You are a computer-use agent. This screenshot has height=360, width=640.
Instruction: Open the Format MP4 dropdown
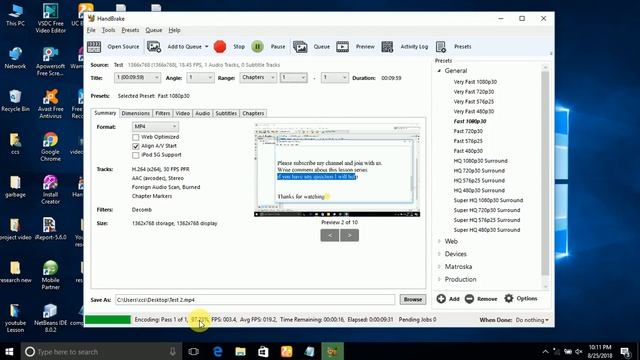[x=155, y=127]
